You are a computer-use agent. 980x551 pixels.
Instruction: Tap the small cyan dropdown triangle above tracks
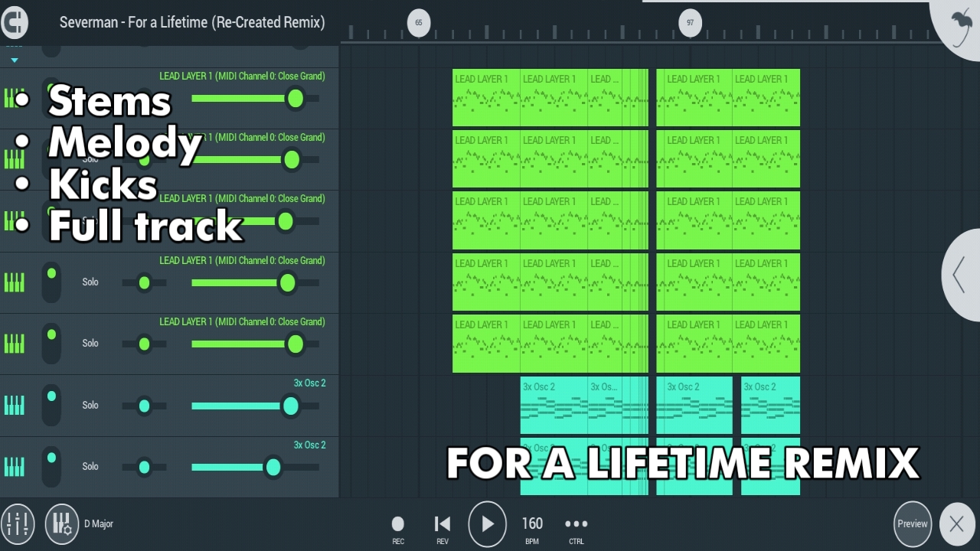click(x=14, y=60)
